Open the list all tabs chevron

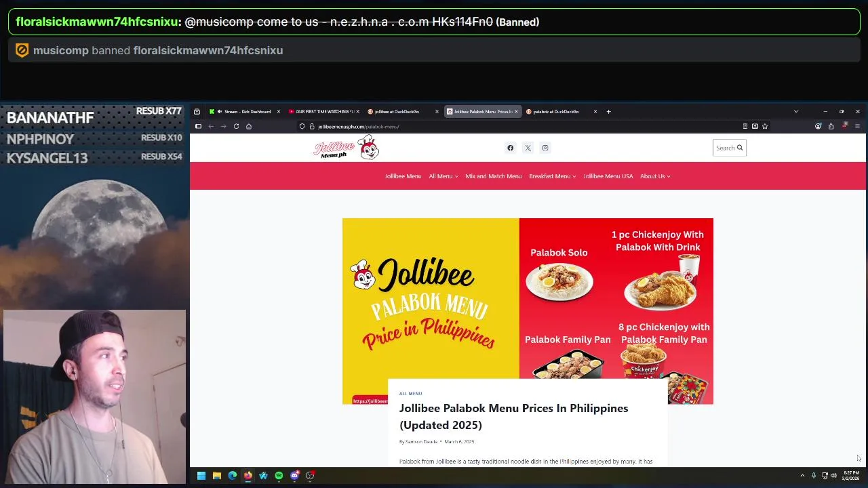coord(796,111)
